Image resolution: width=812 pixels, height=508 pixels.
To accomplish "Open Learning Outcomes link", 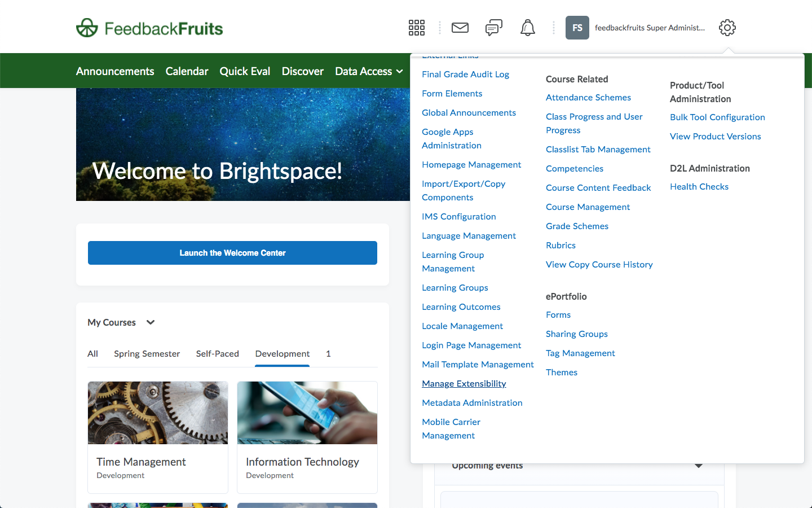I will pyautogui.click(x=461, y=306).
